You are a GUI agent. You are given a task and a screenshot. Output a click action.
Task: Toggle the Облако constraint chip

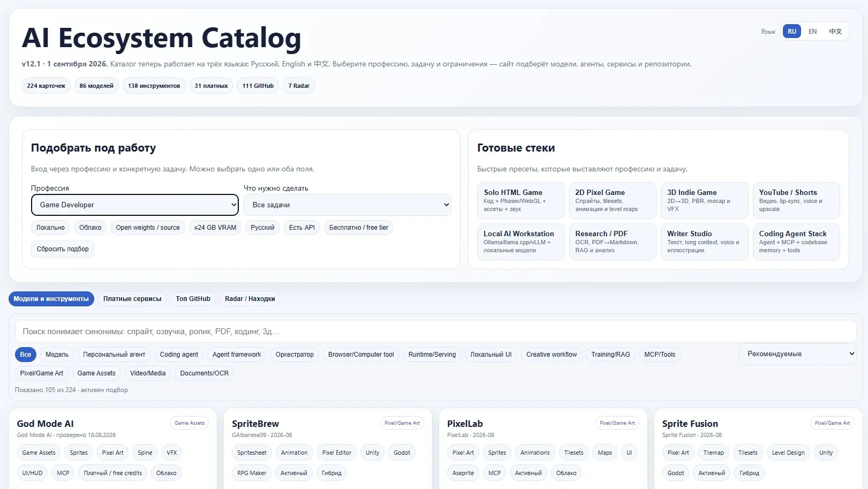point(90,228)
